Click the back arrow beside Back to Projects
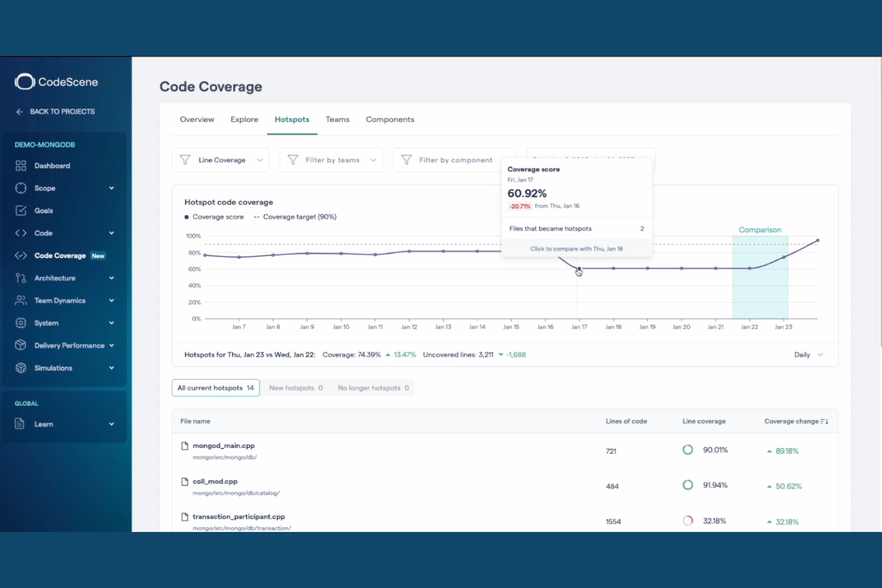 20,111
